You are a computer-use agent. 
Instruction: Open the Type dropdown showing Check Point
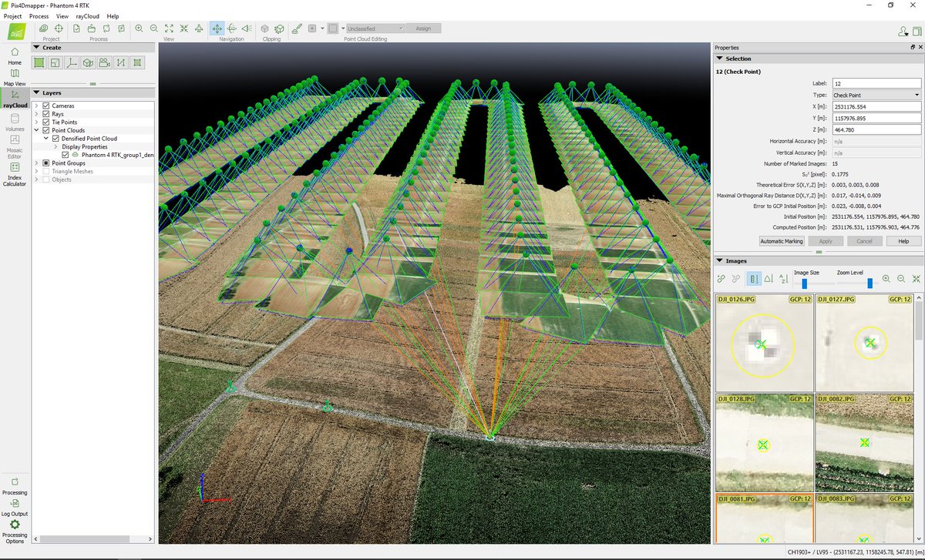coord(876,95)
